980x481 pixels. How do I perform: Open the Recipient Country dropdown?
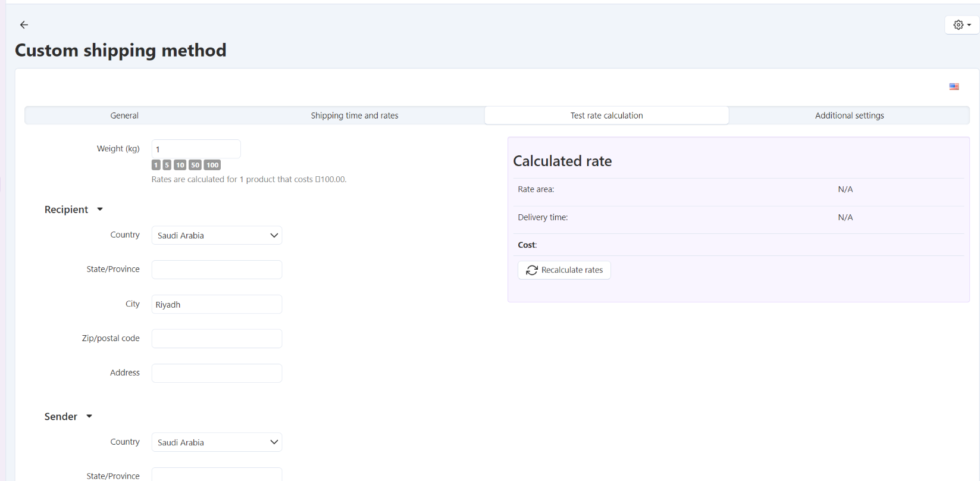217,235
